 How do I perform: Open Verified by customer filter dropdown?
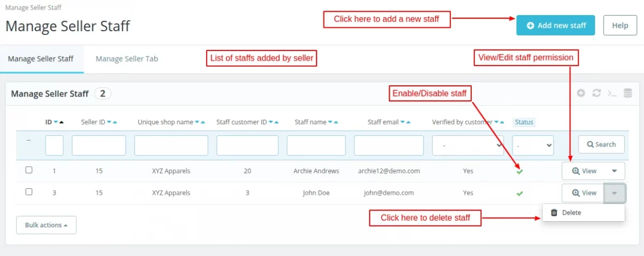click(x=469, y=145)
